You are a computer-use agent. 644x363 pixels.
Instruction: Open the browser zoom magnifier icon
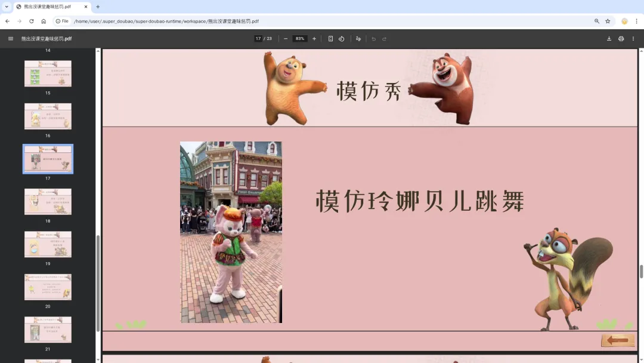(x=597, y=21)
